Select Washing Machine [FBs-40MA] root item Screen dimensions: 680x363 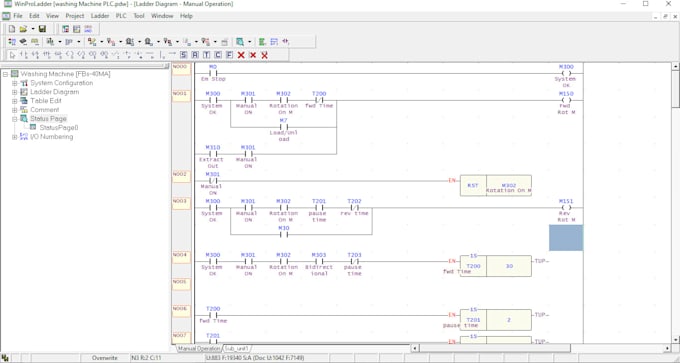[65, 74]
